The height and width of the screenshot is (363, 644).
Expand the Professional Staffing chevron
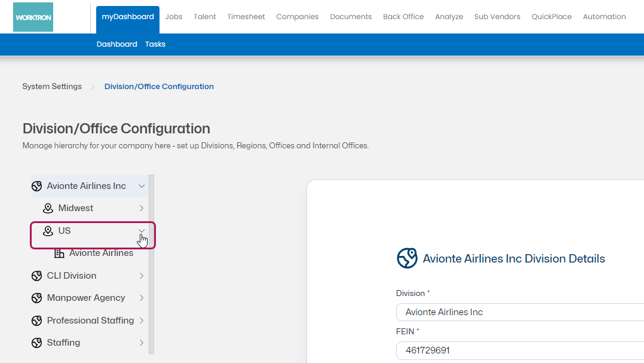pyautogui.click(x=141, y=321)
